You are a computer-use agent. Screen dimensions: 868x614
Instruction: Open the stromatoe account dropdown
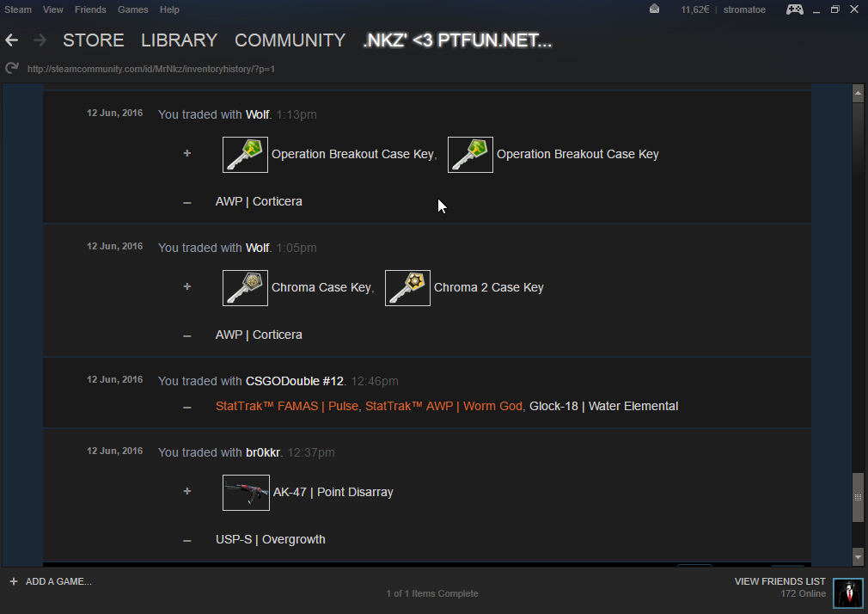pos(743,9)
